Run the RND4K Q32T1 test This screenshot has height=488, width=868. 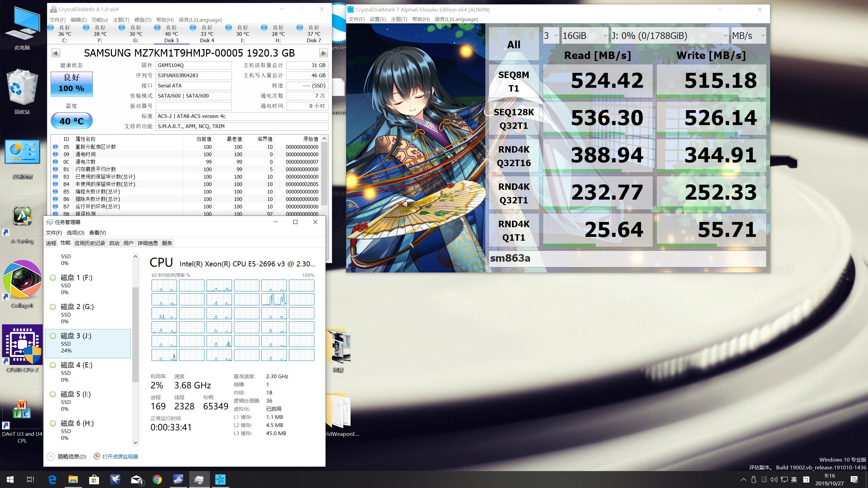click(514, 193)
